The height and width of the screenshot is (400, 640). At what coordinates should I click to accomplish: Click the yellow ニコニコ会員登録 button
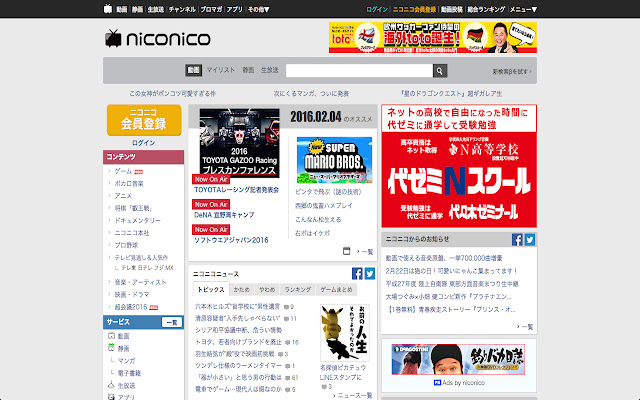[x=144, y=120]
